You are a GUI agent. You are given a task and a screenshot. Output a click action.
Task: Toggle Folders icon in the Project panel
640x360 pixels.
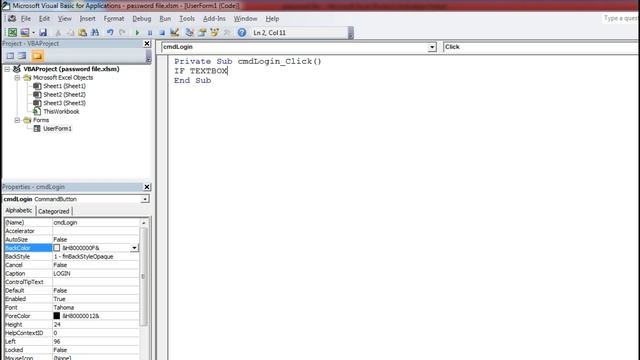point(37,56)
